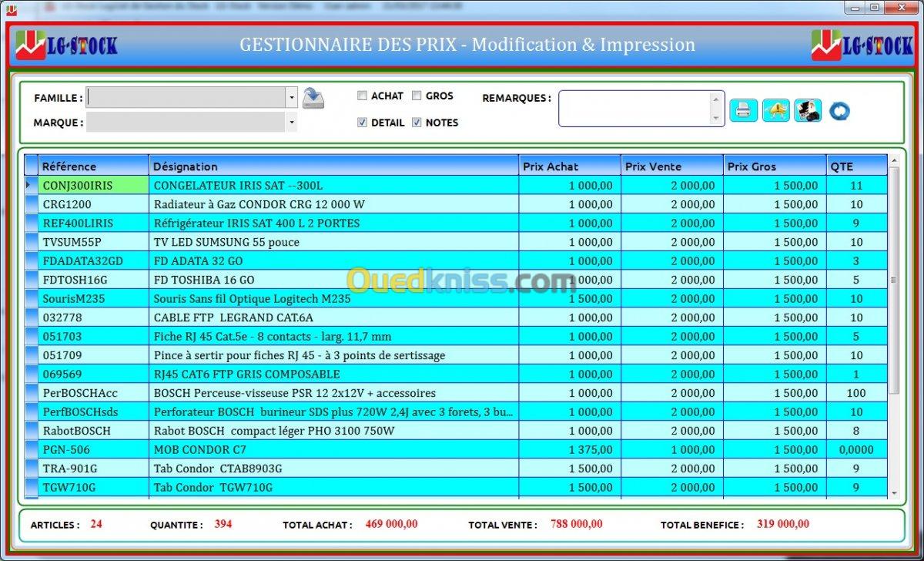924x561 pixels.
Task: Click the table scrollbar down arrow
Action: coord(894,492)
